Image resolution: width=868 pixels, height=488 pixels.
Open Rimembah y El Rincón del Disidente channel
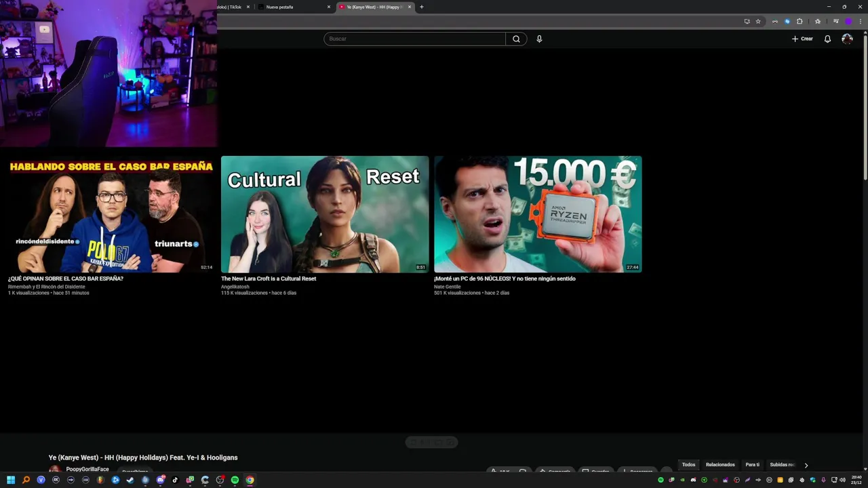point(47,287)
